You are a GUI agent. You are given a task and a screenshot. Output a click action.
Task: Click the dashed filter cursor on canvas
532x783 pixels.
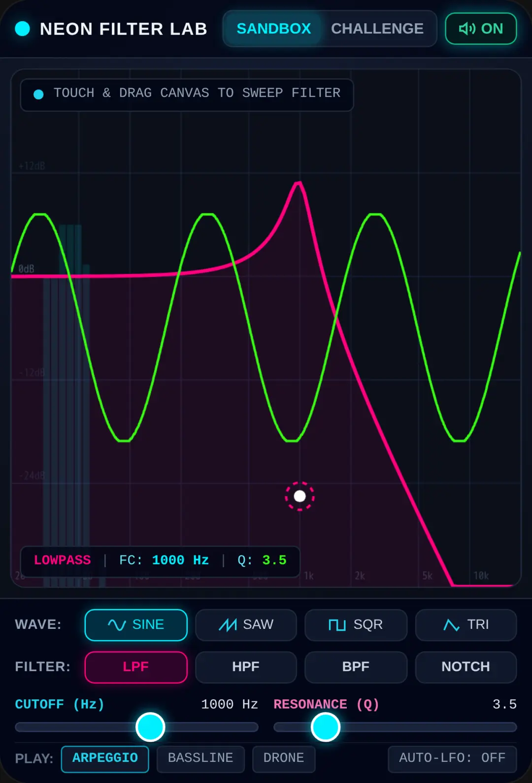click(299, 496)
